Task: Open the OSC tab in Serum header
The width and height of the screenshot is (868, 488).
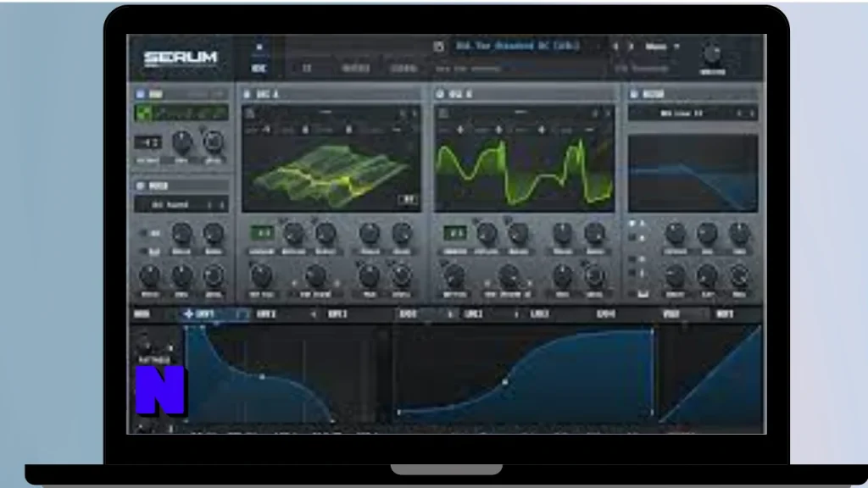Action: (x=259, y=68)
